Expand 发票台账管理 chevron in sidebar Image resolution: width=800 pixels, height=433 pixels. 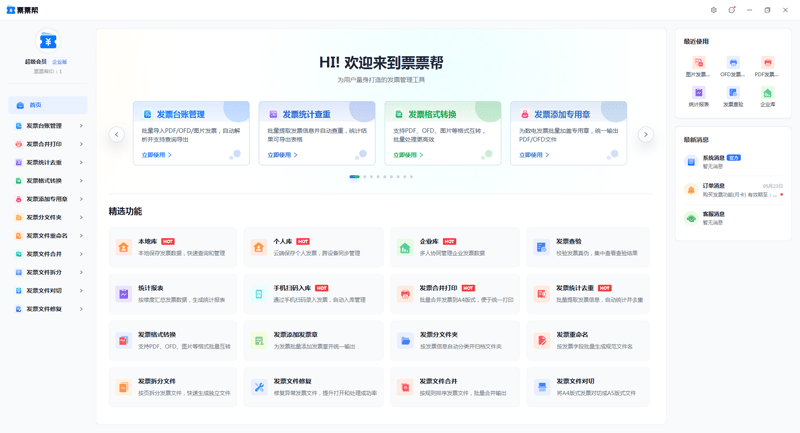coord(81,125)
